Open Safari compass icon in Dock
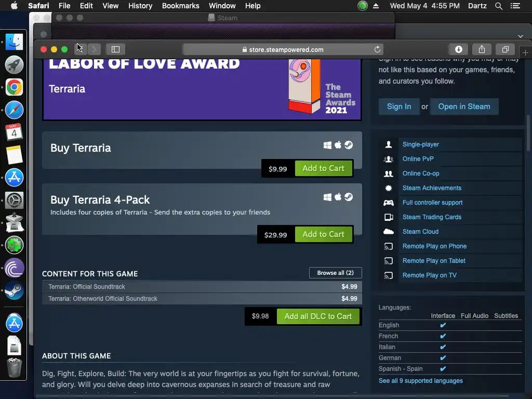The image size is (532, 399). (x=14, y=110)
